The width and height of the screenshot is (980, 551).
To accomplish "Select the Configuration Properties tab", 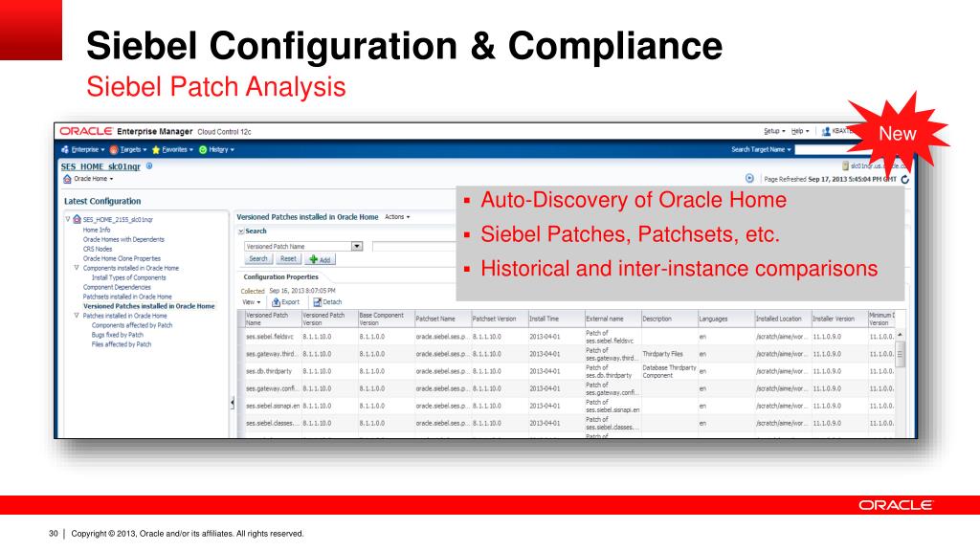I will 280,276.
